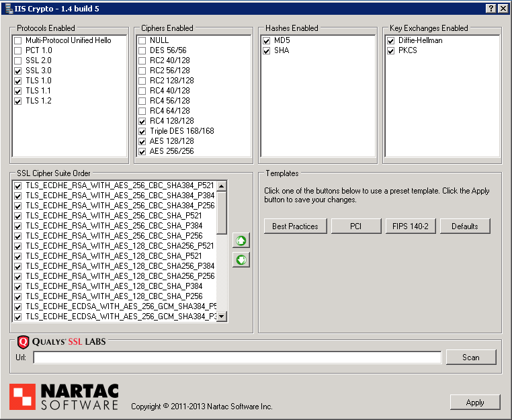Click the Nartac Software logo
The width and height of the screenshot is (512, 420).
(x=64, y=396)
